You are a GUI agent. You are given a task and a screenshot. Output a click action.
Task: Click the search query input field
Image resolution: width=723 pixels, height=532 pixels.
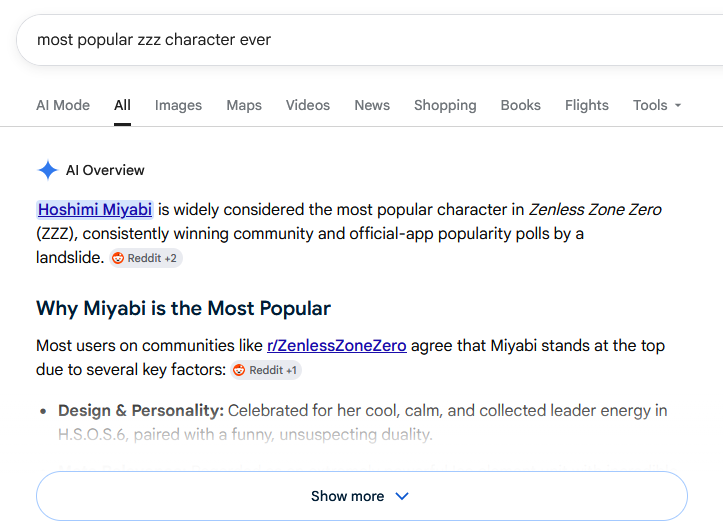tap(369, 40)
